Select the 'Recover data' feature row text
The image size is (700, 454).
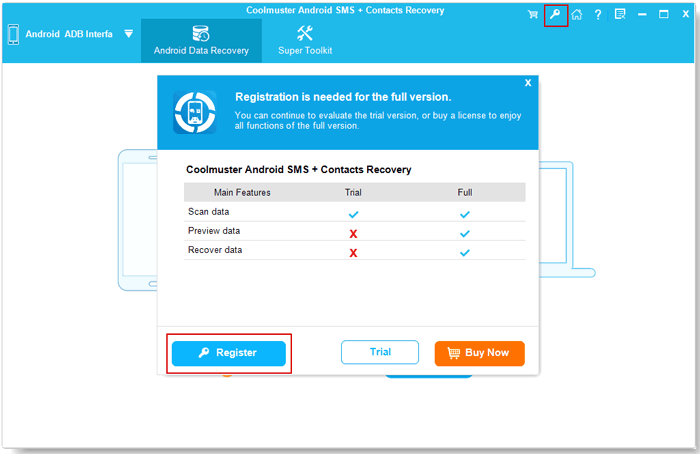coord(215,250)
